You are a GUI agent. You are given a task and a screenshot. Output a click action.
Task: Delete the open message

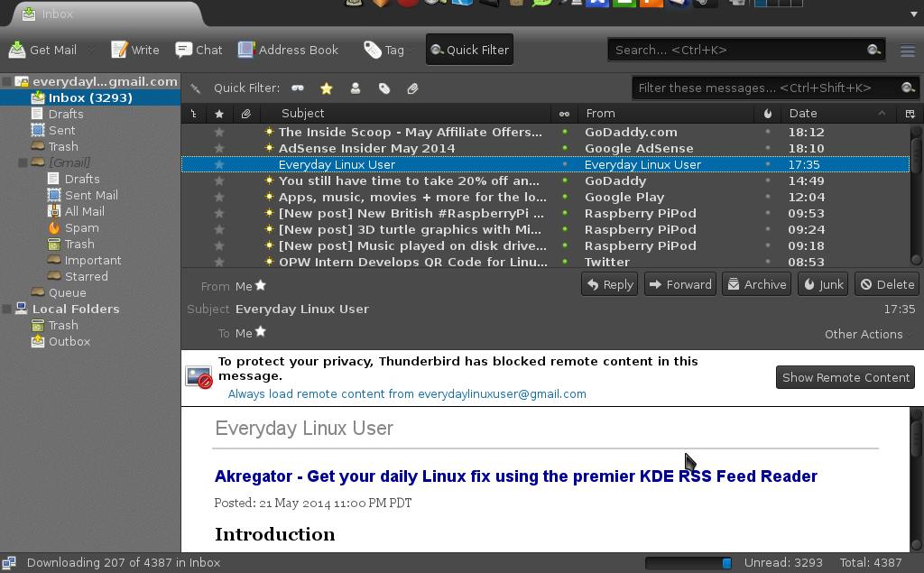(887, 284)
